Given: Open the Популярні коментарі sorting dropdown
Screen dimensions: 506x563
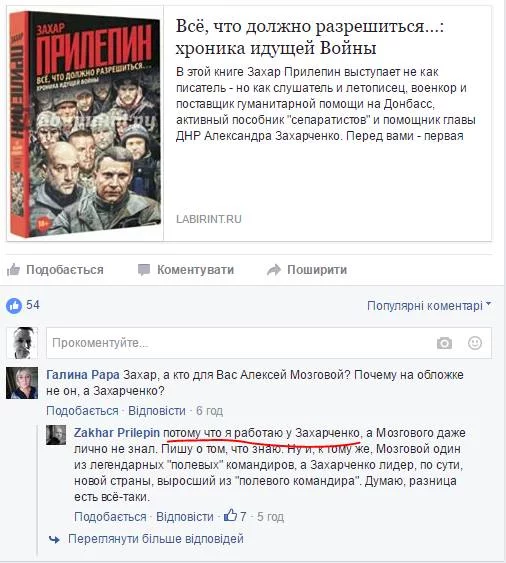Looking at the screenshot, I should point(428,306).
